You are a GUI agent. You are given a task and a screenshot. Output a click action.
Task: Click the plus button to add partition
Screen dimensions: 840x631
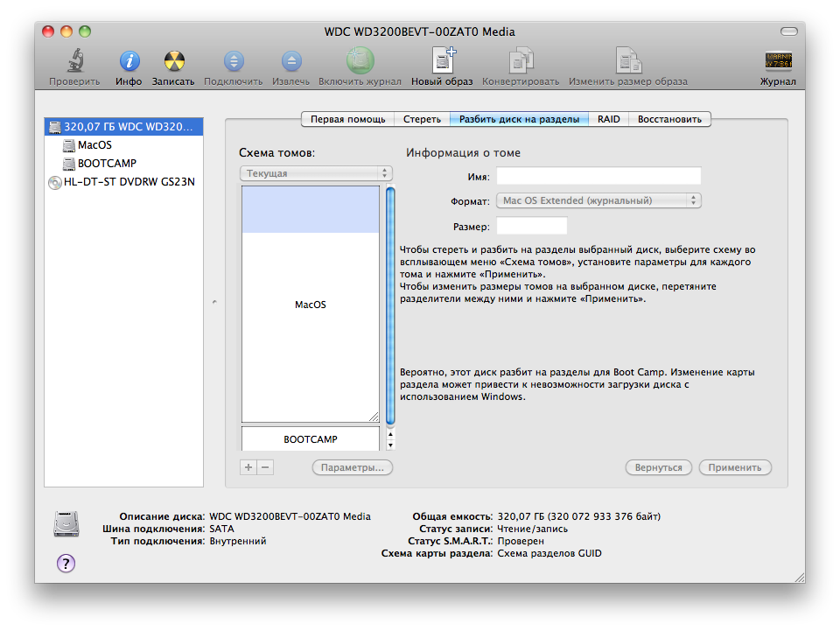pyautogui.click(x=248, y=467)
